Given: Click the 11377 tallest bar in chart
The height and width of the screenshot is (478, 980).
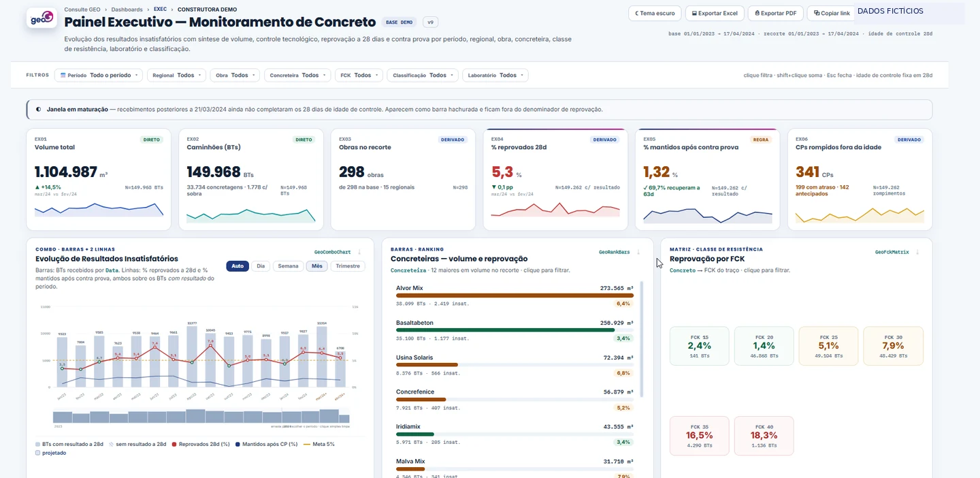Looking at the screenshot, I should pyautogui.click(x=192, y=356).
